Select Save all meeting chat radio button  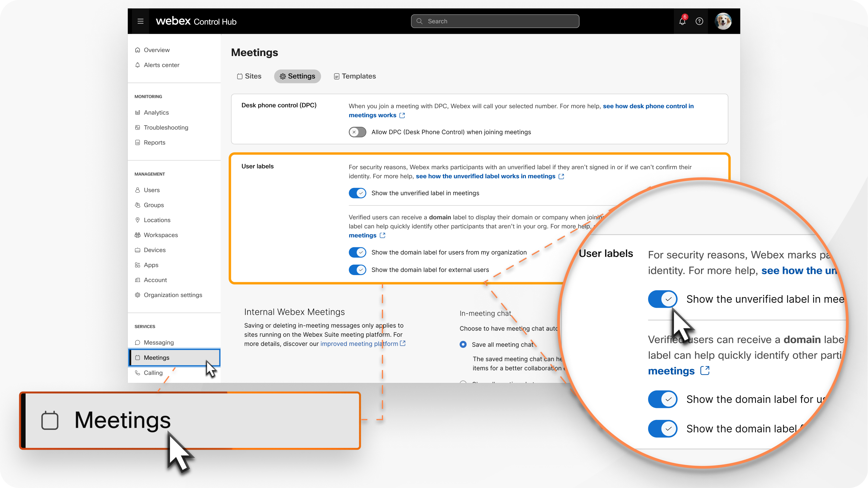(464, 344)
